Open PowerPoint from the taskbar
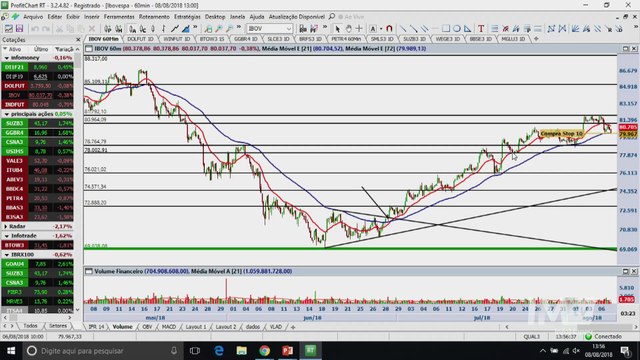 click(x=287, y=351)
